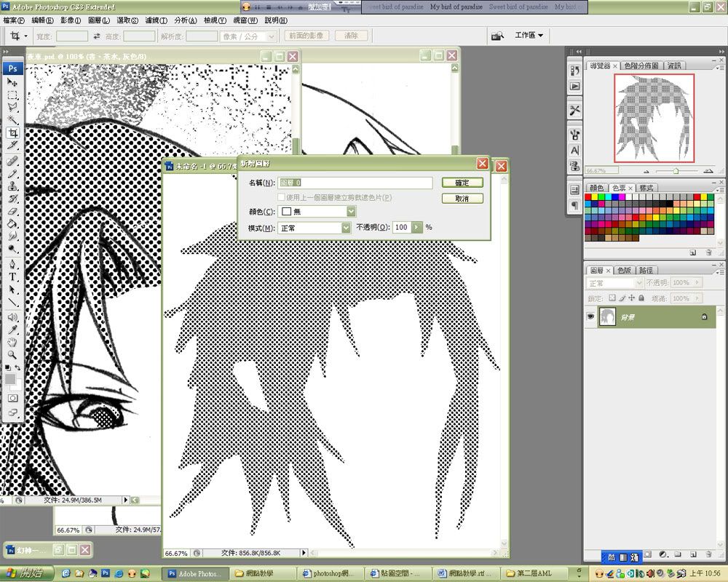Select the Hand tool

12,343
